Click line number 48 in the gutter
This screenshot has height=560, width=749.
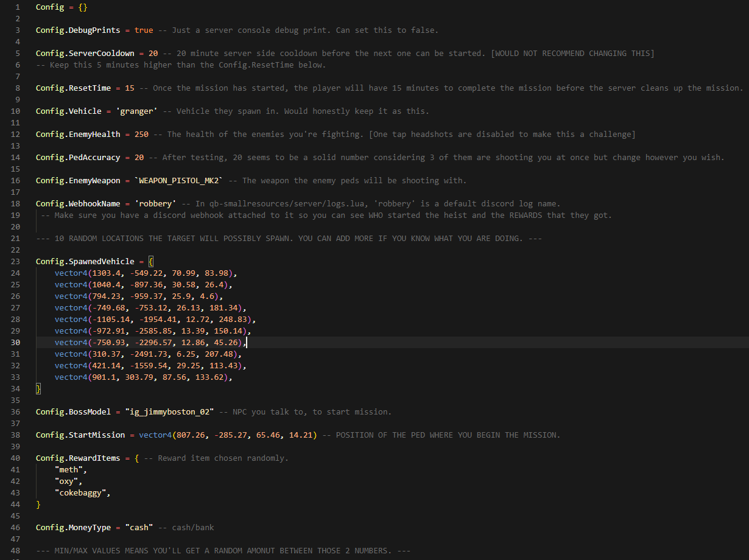pyautogui.click(x=15, y=550)
